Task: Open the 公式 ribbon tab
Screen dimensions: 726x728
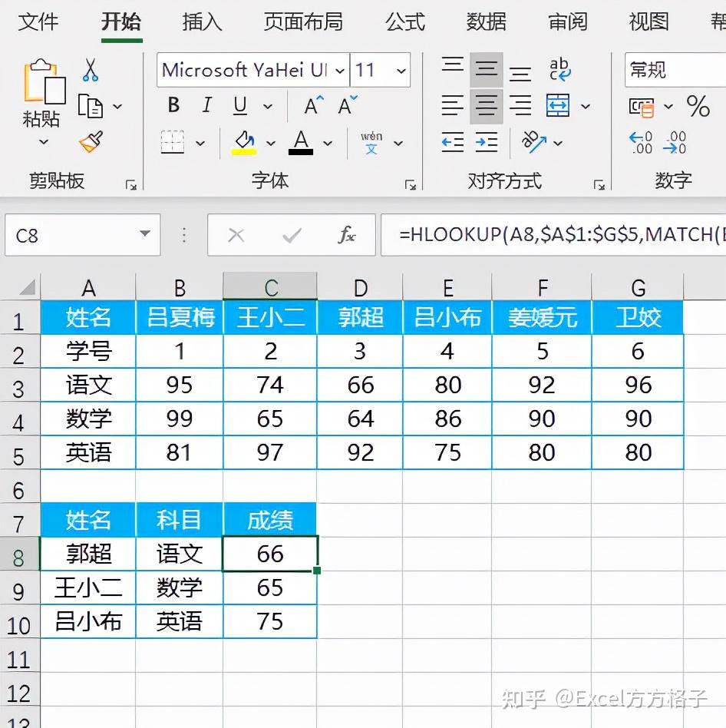Action: coord(404,22)
